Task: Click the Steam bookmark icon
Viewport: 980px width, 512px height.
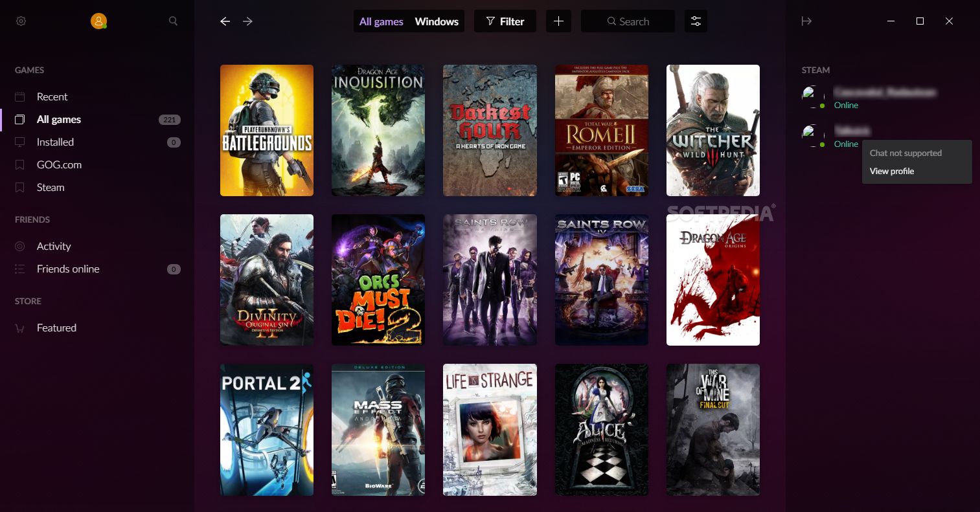Action: coord(20,187)
